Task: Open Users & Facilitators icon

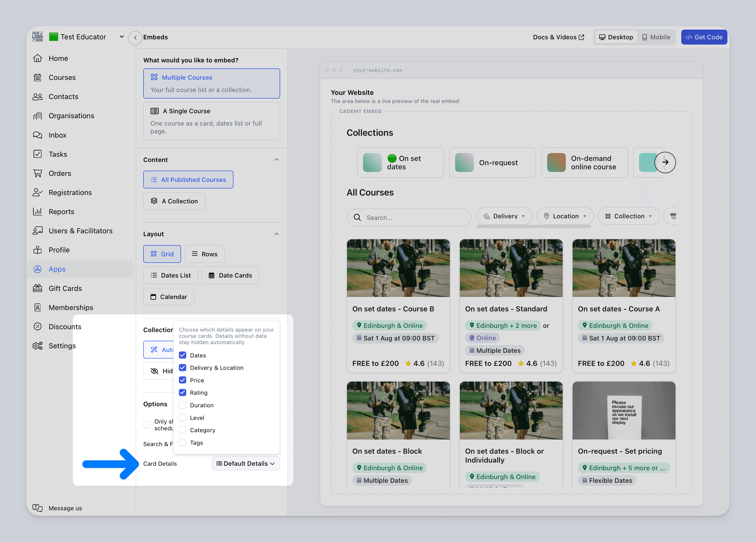Action: tap(37, 231)
